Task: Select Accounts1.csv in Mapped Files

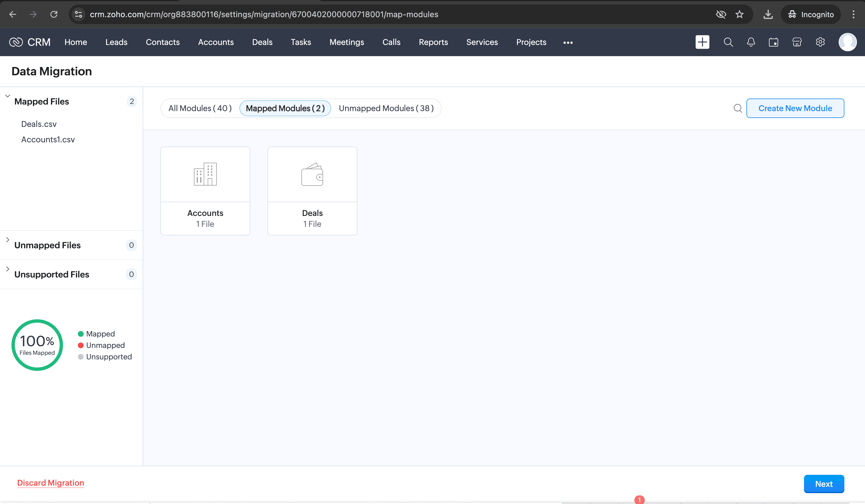Action: tap(48, 140)
